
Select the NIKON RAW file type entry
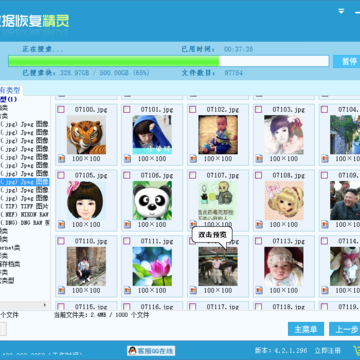point(24,214)
